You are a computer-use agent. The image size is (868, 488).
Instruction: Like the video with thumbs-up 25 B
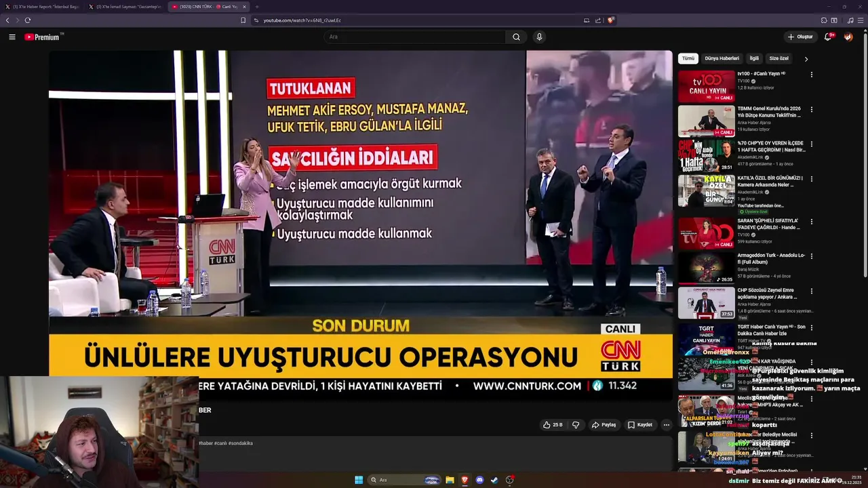point(553,425)
